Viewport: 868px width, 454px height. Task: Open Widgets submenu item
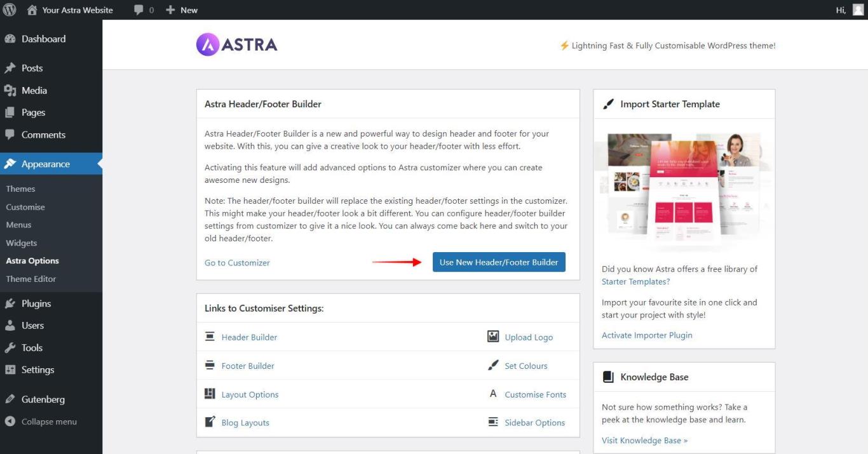(x=22, y=243)
